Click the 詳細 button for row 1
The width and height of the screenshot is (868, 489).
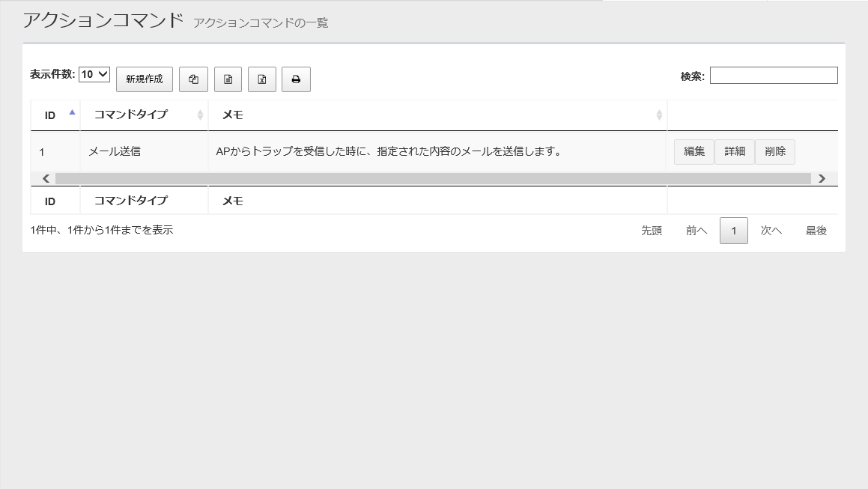point(734,151)
